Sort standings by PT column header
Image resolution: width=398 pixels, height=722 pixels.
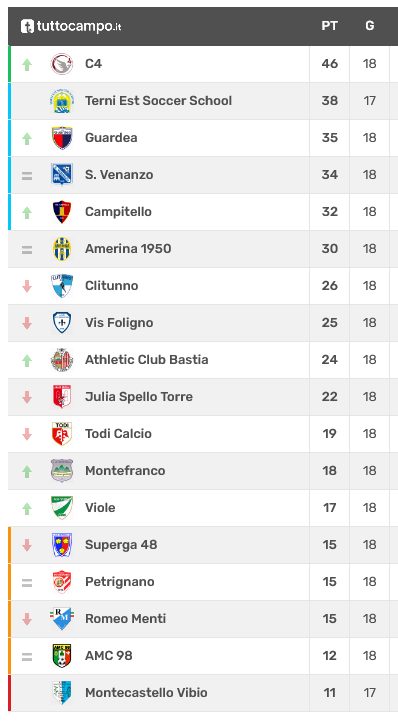(329, 26)
